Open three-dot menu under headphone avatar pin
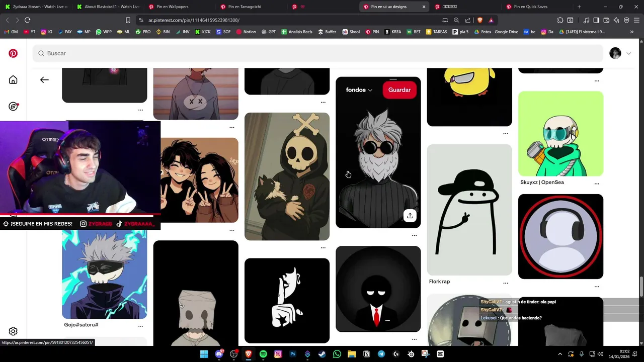644x362 pixels. (597, 287)
